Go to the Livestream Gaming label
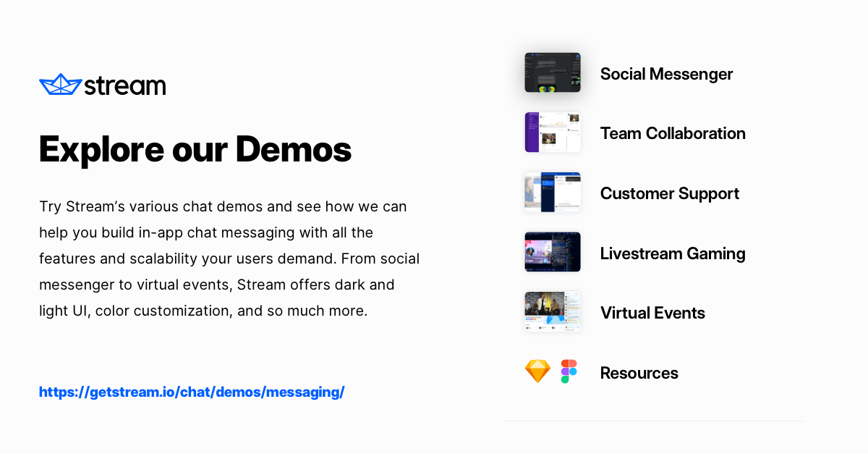Image resolution: width=868 pixels, height=454 pixels. pos(673,253)
